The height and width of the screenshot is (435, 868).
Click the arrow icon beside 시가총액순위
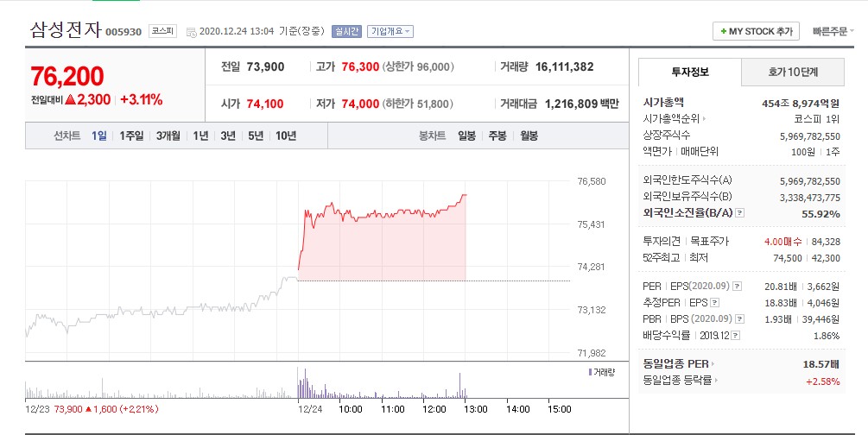click(x=705, y=119)
